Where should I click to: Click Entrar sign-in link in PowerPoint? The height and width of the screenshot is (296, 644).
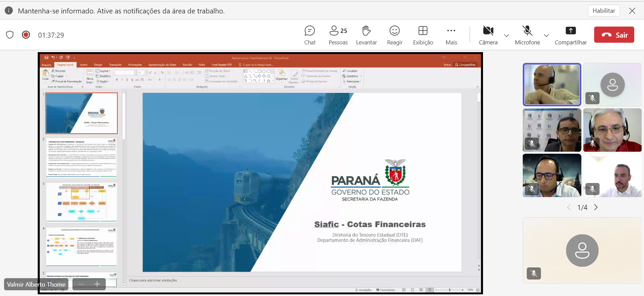[447, 65]
